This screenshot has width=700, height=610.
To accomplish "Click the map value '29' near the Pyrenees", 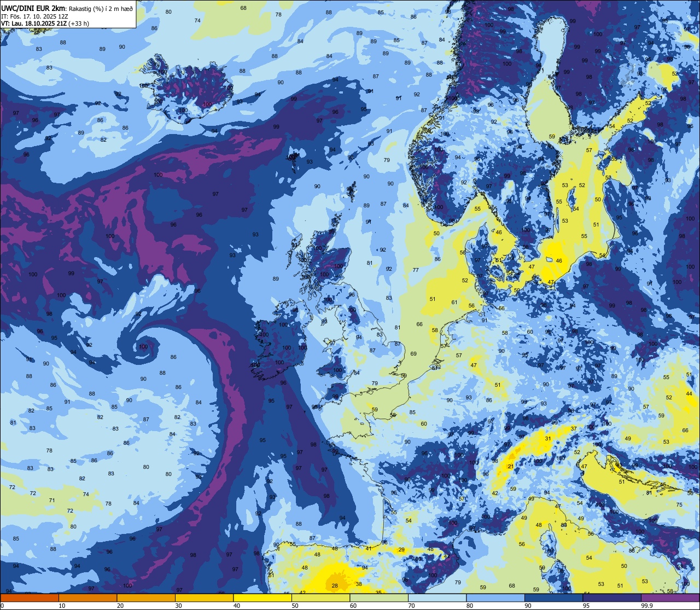I will click(x=401, y=550).
